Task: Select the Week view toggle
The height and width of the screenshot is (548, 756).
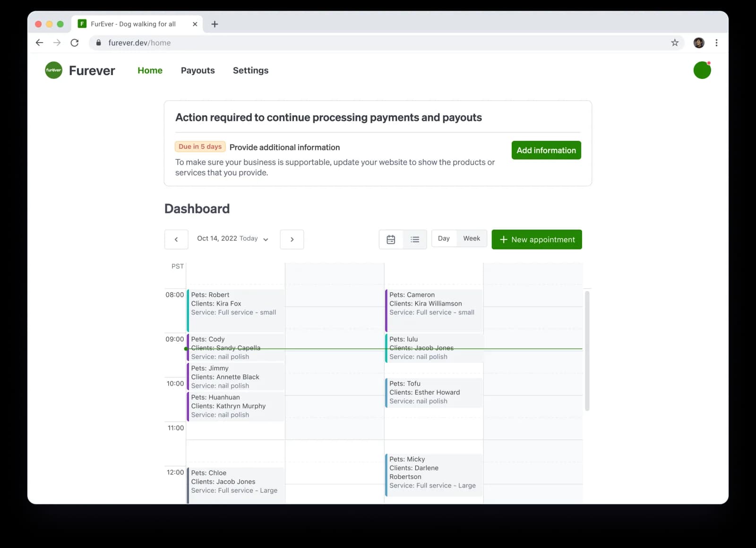Action: coord(472,239)
